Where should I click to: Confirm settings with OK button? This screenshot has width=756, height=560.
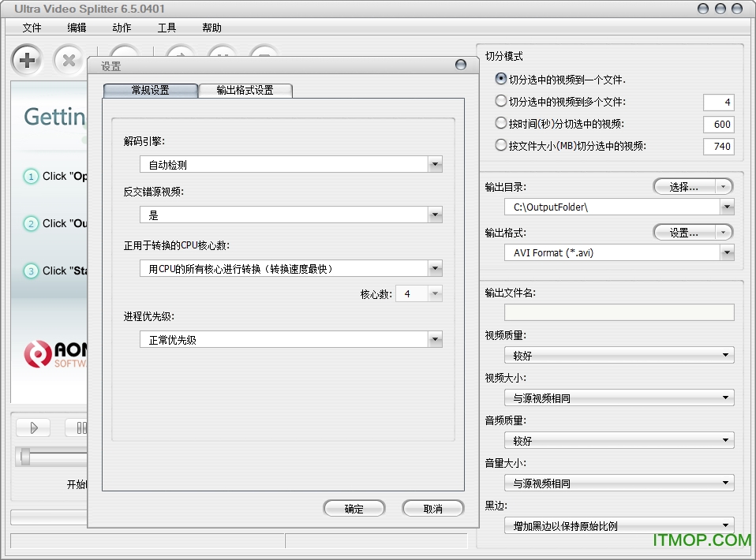354,508
